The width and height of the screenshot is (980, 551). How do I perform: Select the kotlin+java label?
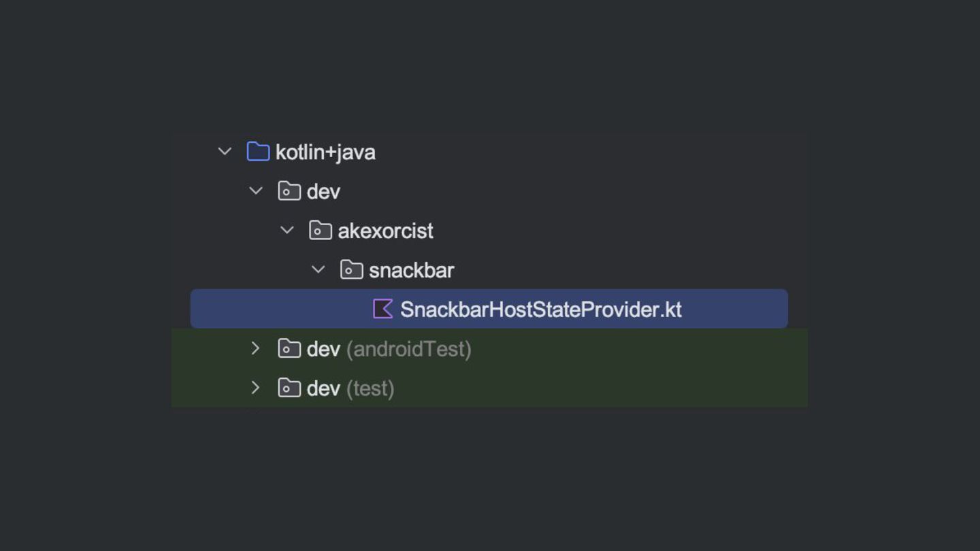tap(325, 152)
